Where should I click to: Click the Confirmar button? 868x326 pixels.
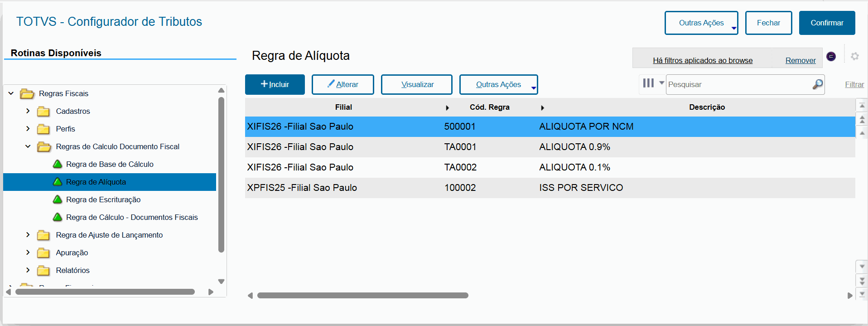point(826,23)
